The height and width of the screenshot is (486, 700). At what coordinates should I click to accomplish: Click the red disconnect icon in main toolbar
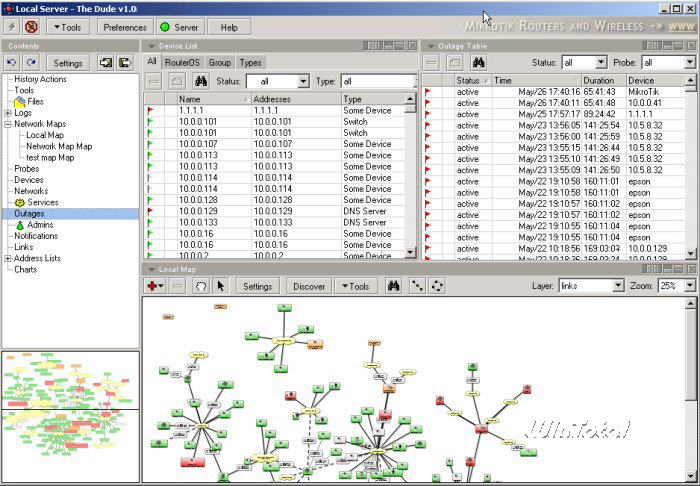click(31, 27)
